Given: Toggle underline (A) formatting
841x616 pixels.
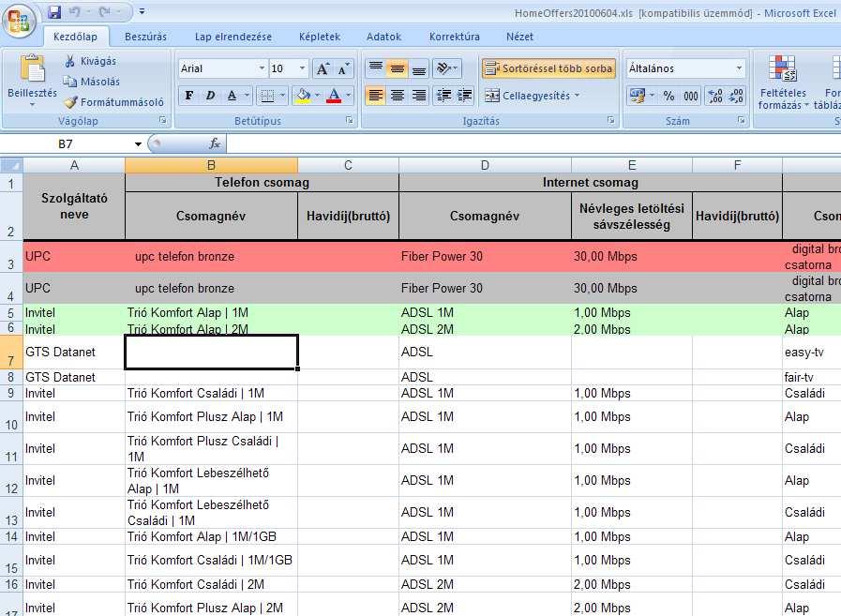Looking at the screenshot, I should click(232, 96).
